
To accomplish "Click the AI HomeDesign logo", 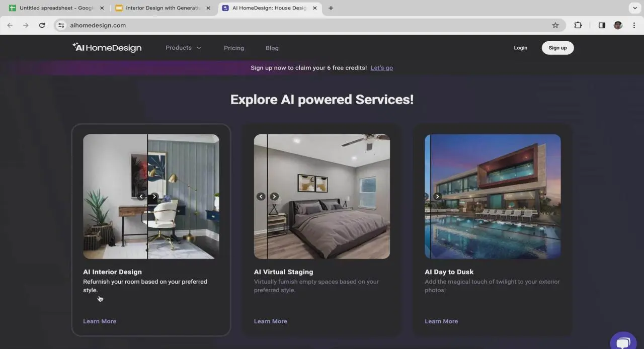I will pyautogui.click(x=107, y=48).
